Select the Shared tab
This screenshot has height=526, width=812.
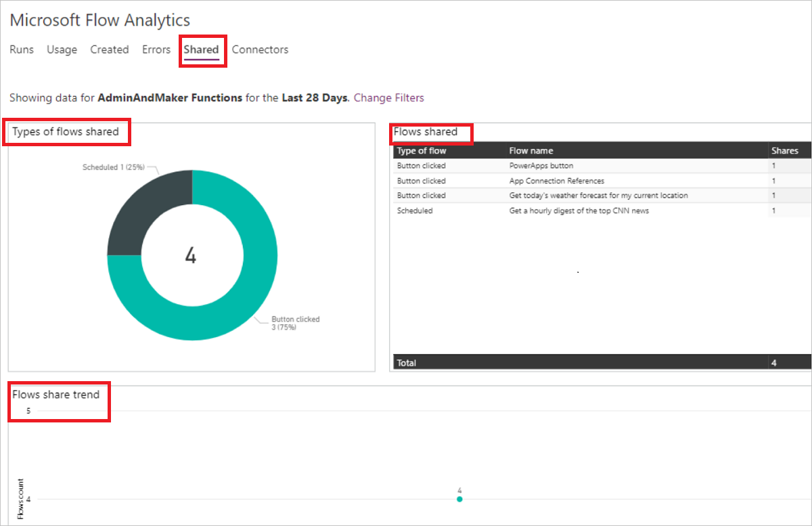(201, 49)
